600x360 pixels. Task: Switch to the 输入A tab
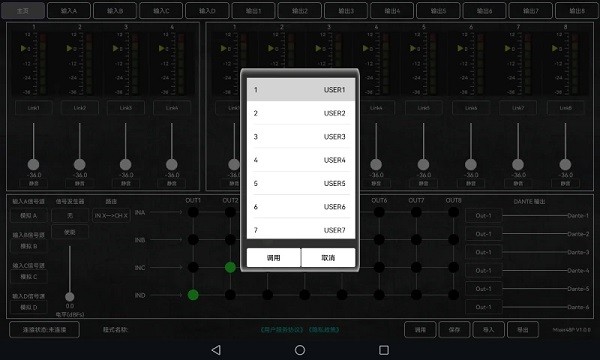69,11
